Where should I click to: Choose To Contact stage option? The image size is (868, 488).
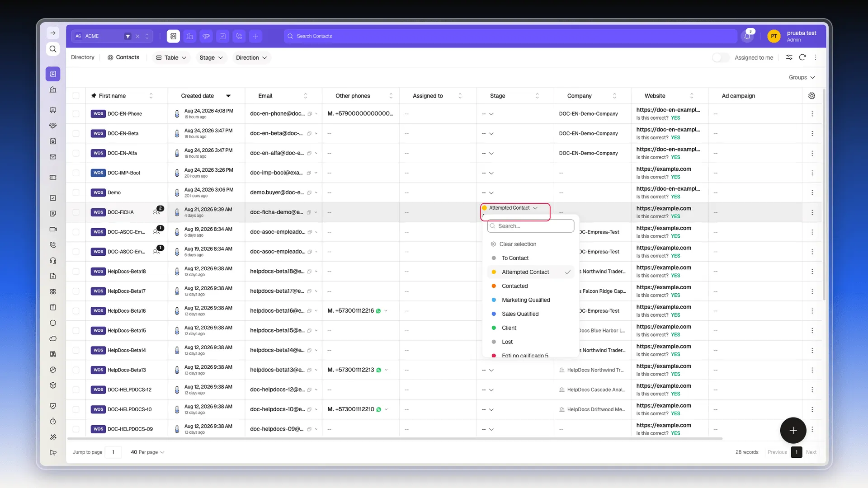coord(530,258)
